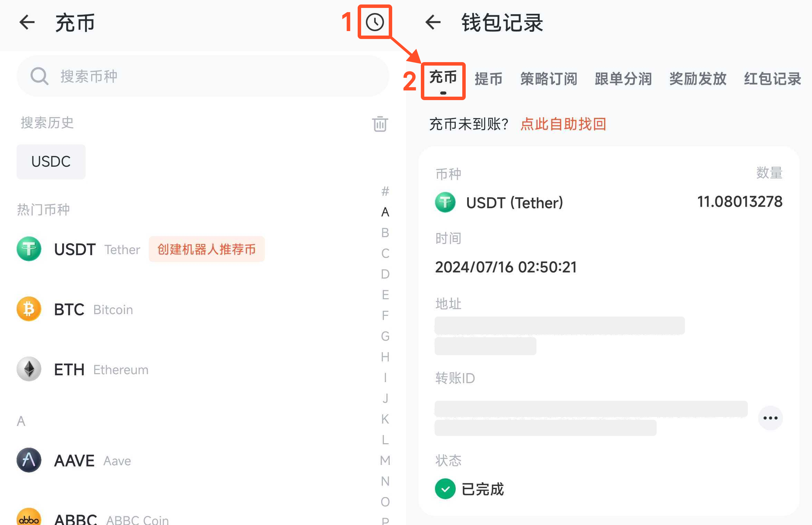Tap the AAVE coin logo
The height and width of the screenshot is (525, 812).
pyautogui.click(x=29, y=460)
